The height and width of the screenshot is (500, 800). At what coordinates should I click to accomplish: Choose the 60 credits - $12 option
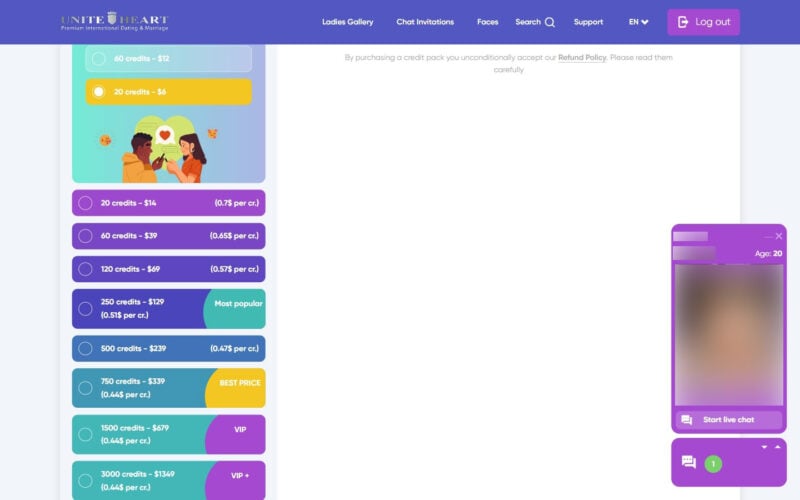(x=168, y=59)
